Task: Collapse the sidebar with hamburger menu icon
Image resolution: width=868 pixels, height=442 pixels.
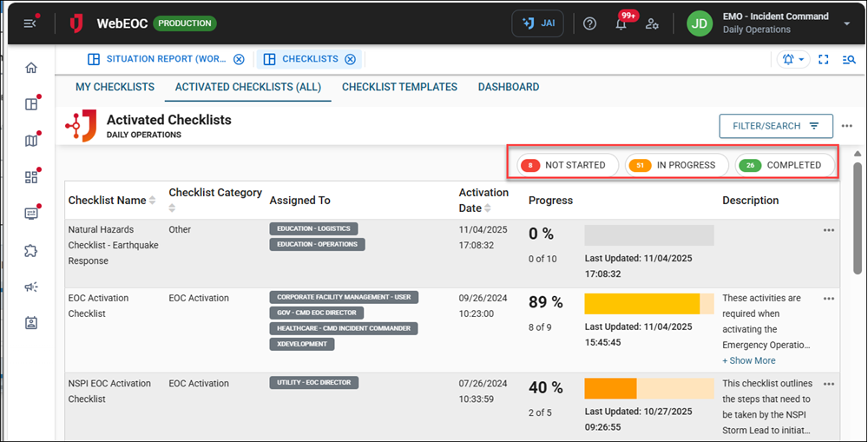Action: point(30,23)
